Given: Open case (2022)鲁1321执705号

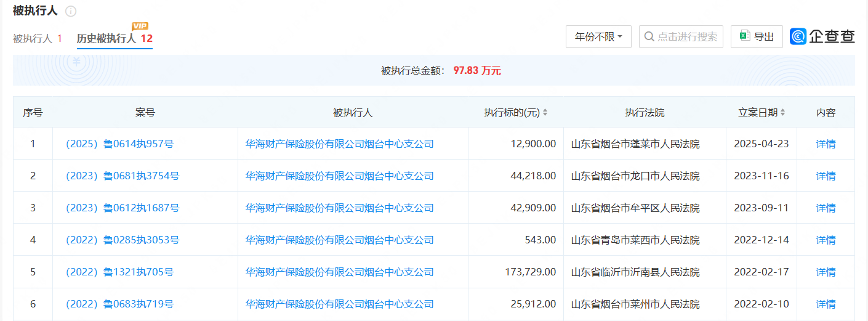Looking at the screenshot, I should tap(119, 272).
